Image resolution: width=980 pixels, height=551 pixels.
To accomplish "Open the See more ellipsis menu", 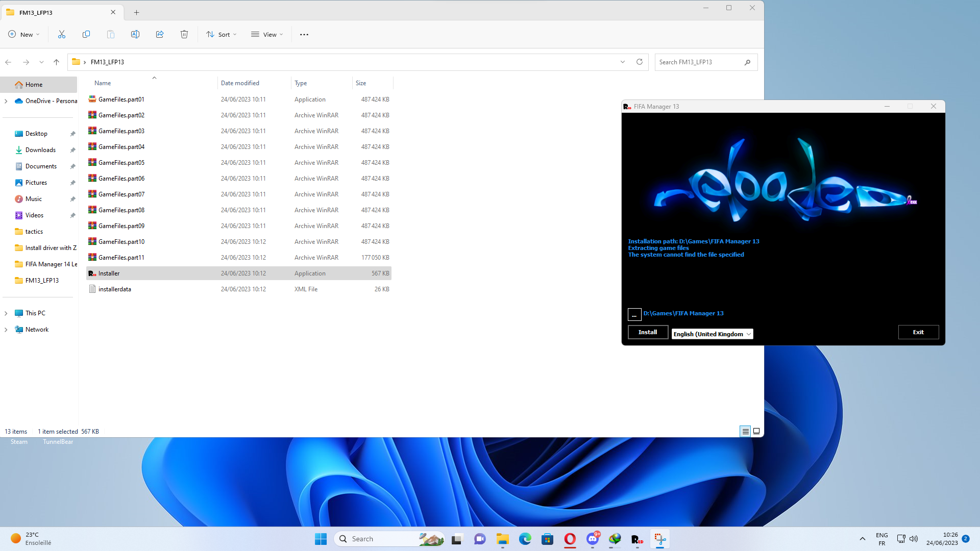I will (x=304, y=34).
